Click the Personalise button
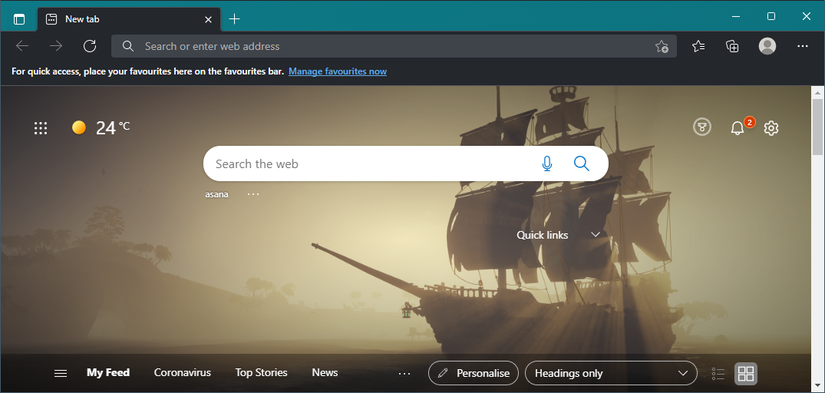The height and width of the screenshot is (393, 825). pyautogui.click(x=473, y=373)
